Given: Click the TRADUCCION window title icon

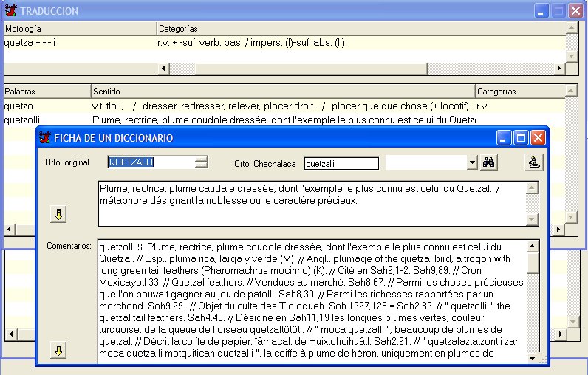Looking at the screenshot, I should point(10,11).
